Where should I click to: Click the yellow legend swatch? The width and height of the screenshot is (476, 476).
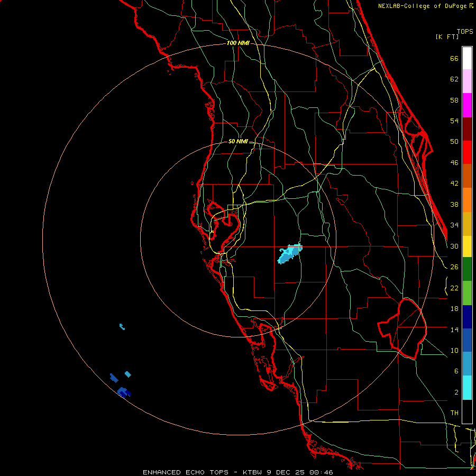coord(467,246)
